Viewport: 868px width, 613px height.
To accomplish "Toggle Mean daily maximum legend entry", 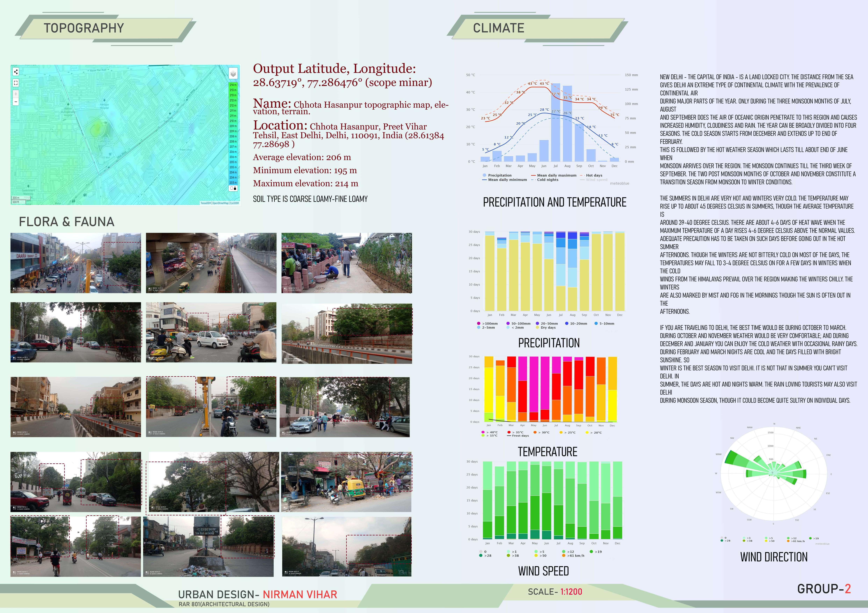I will tap(553, 175).
